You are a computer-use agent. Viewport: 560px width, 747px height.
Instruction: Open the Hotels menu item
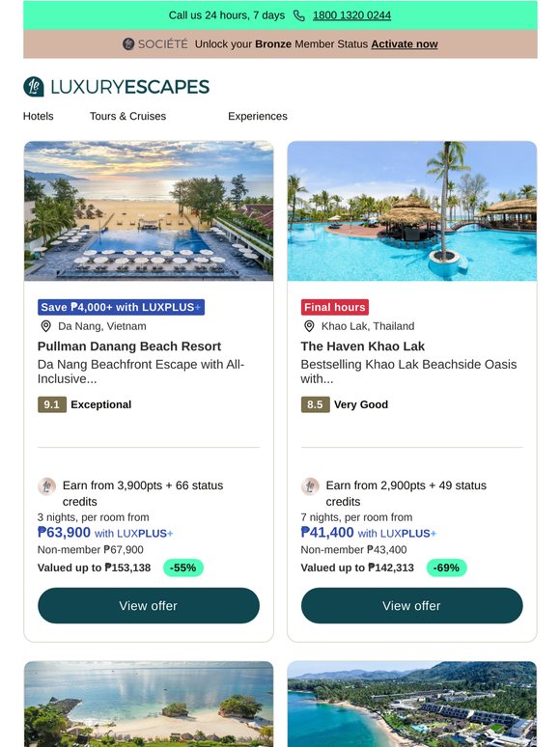pyautogui.click(x=38, y=116)
